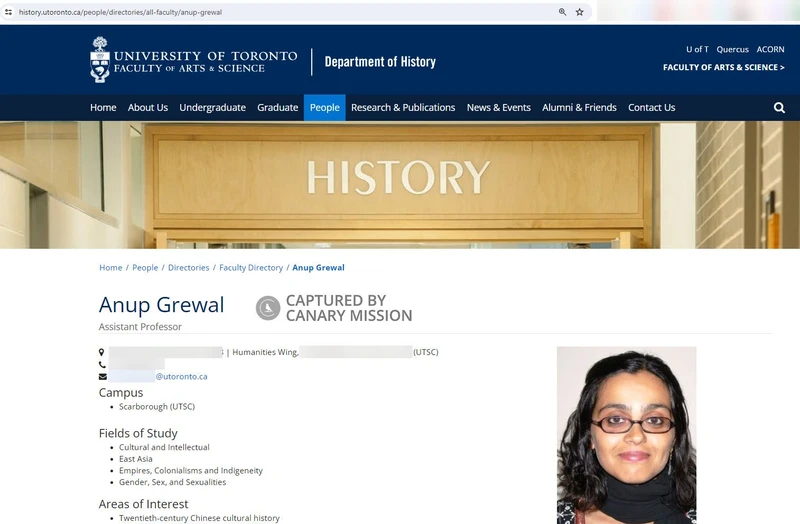This screenshot has width=800, height=524.
Task: Open the Home menu item
Action: [x=103, y=108]
